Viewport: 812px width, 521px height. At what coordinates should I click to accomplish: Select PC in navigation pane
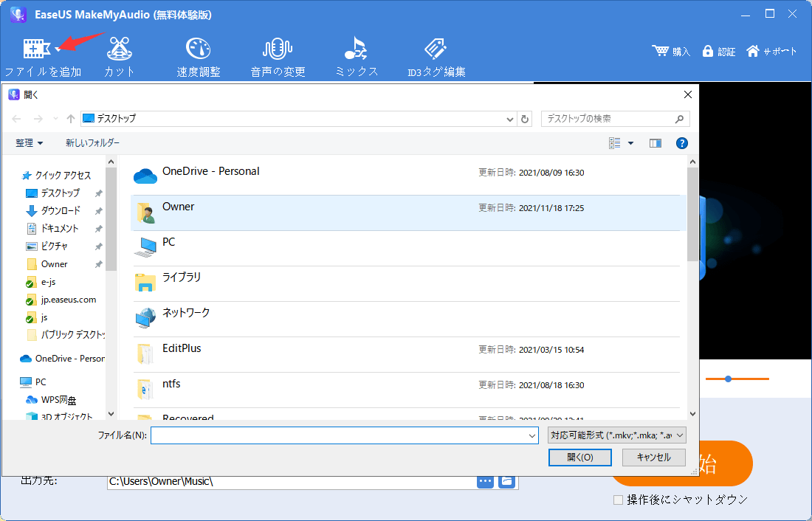pyautogui.click(x=33, y=382)
